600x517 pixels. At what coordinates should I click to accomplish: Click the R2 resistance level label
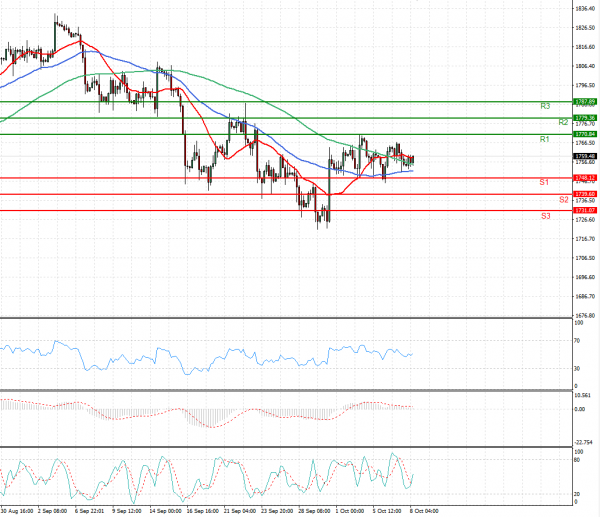click(x=563, y=122)
